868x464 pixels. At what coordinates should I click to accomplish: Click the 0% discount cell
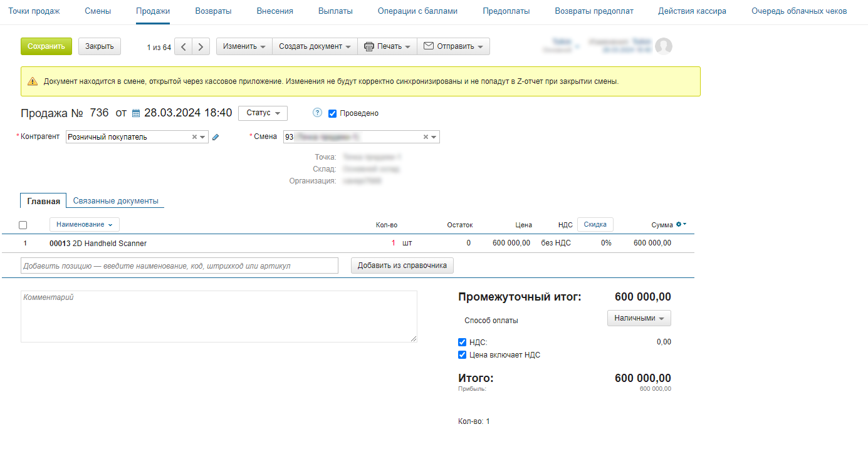[606, 243]
